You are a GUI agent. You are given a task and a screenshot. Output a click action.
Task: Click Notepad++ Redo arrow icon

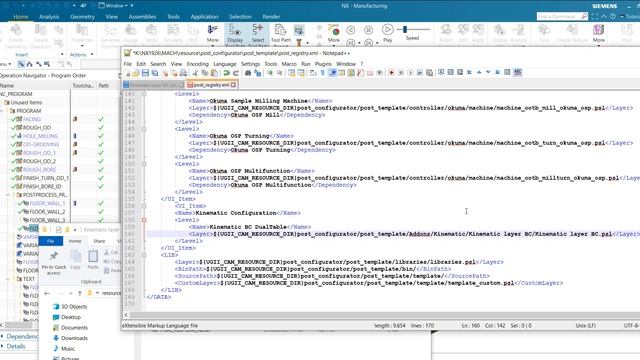coord(236,73)
